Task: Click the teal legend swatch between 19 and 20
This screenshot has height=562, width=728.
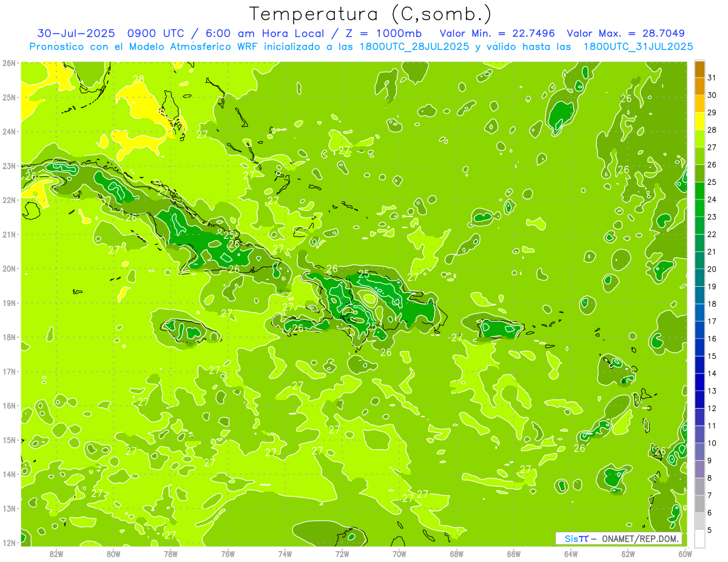Action: tap(699, 278)
